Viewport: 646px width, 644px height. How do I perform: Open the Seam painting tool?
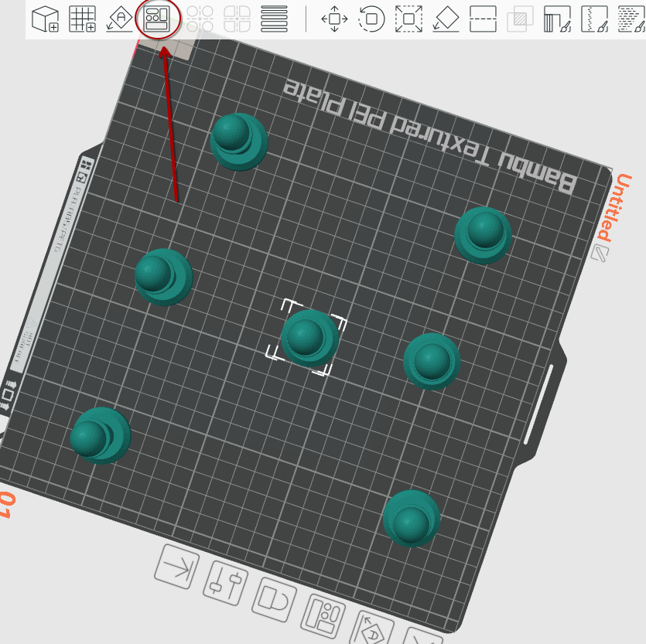point(594,19)
